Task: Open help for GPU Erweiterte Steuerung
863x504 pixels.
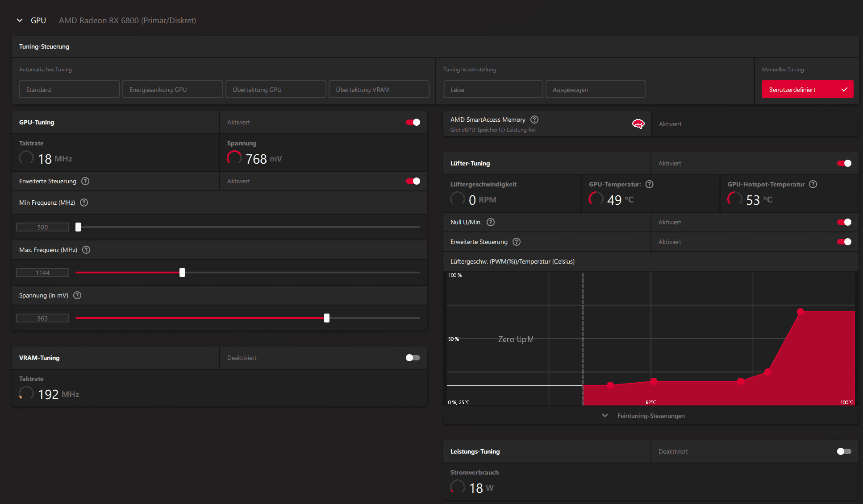Action: tap(85, 181)
